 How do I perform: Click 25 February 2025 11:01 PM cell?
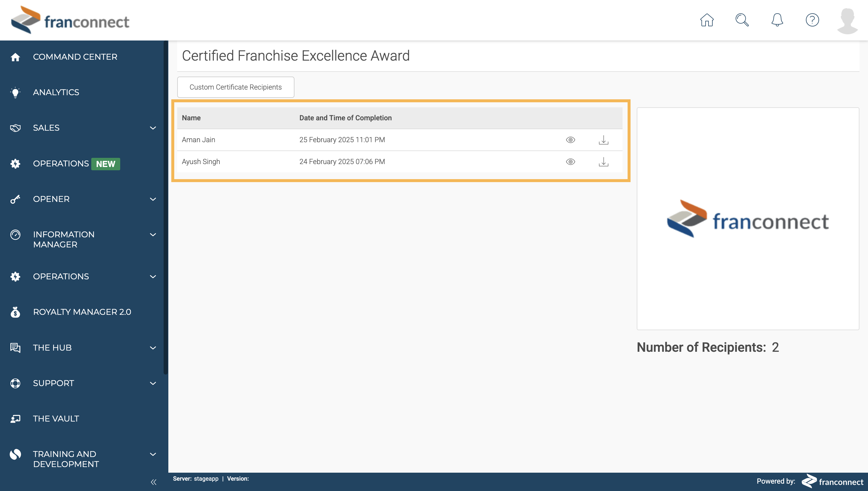(x=342, y=140)
